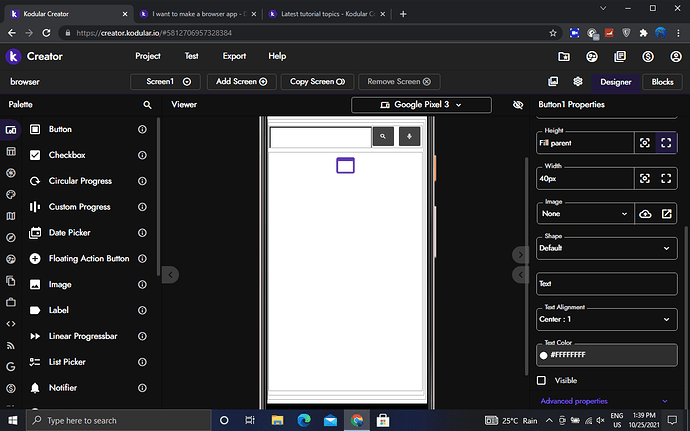This screenshot has height=431, width=690.
Task: Open Microsoft Edge from taskbar
Action: coord(304,420)
